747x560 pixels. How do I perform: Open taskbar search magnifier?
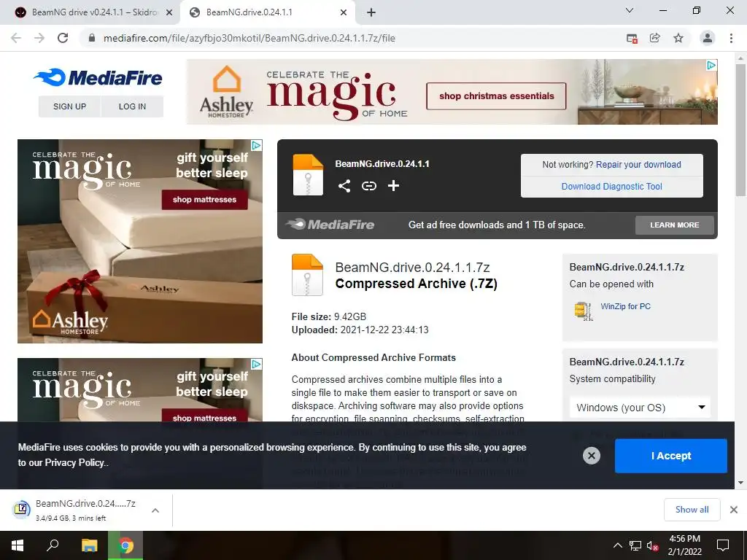tap(53, 545)
